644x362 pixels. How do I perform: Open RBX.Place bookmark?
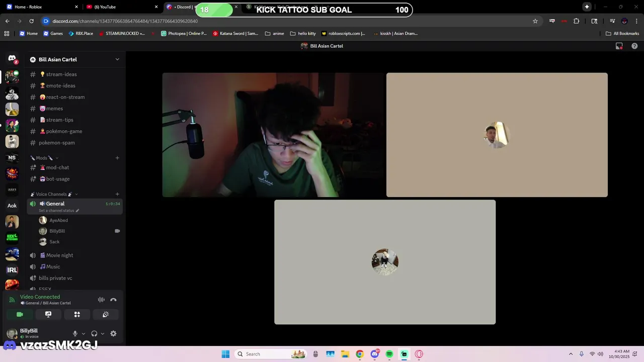80,34
